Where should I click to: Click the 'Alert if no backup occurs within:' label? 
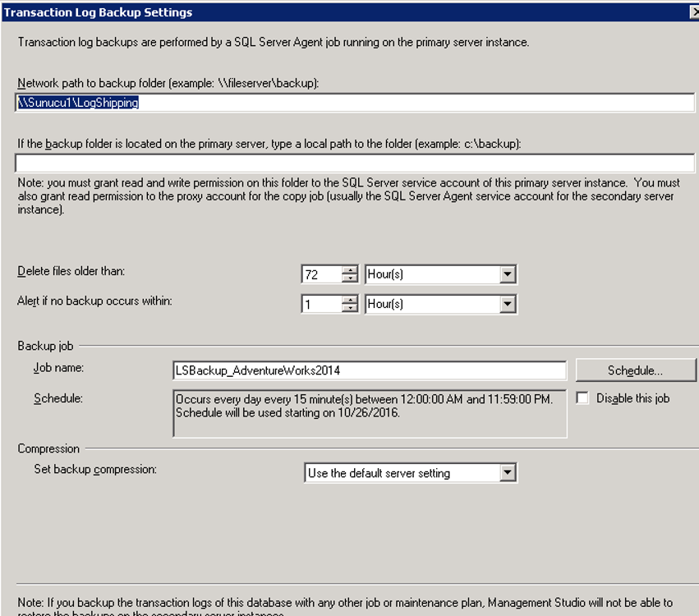click(94, 301)
